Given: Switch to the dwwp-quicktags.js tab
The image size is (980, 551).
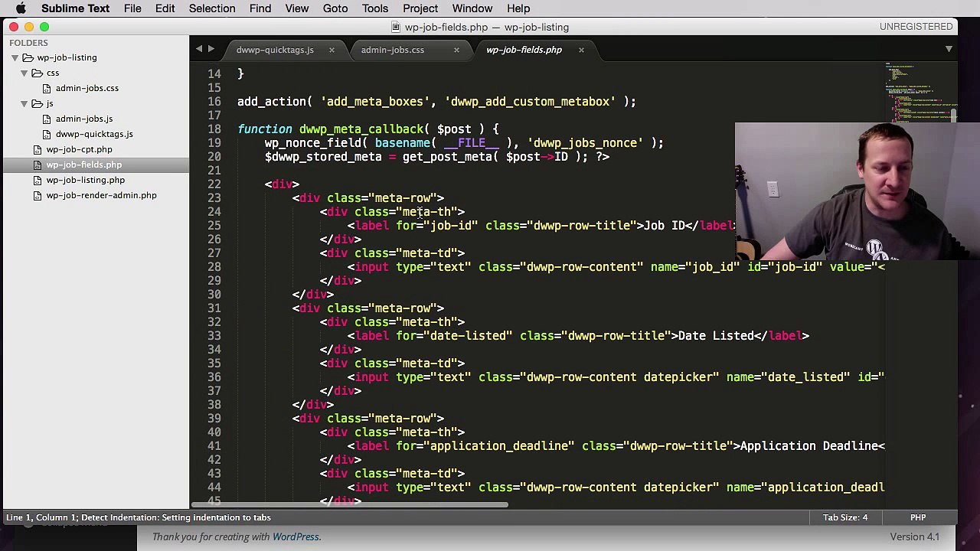Looking at the screenshot, I should pos(275,50).
